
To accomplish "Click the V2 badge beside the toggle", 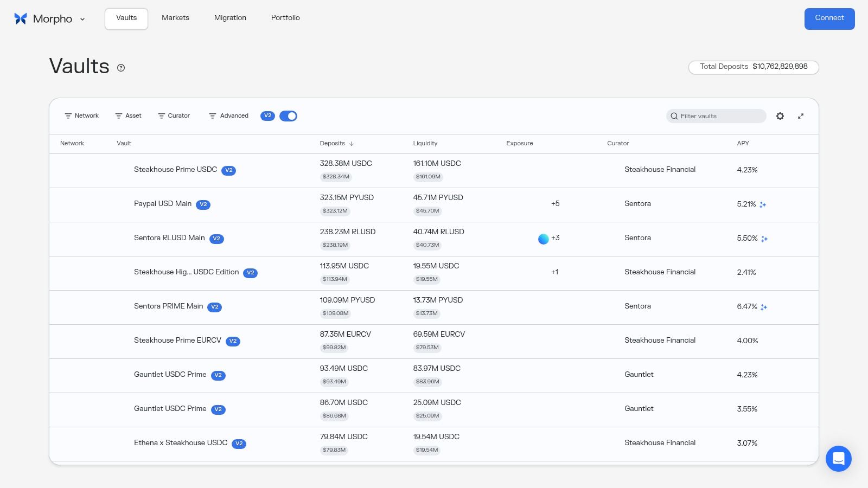I will pos(267,116).
